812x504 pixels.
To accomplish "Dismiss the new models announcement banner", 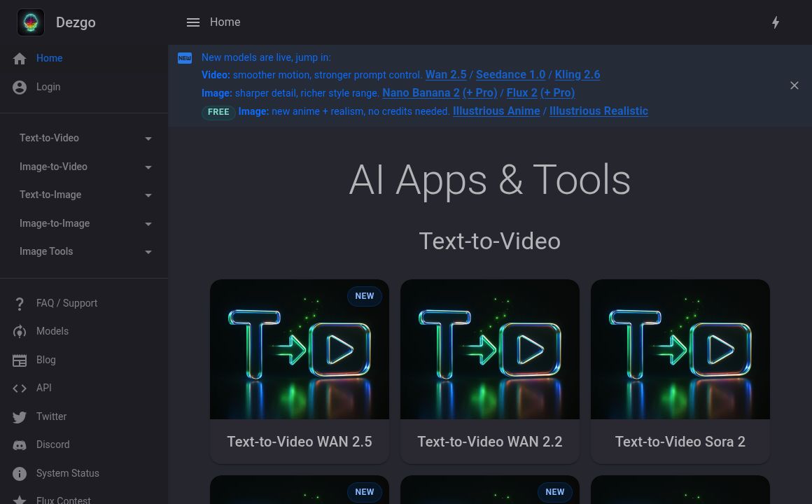I will [794, 85].
